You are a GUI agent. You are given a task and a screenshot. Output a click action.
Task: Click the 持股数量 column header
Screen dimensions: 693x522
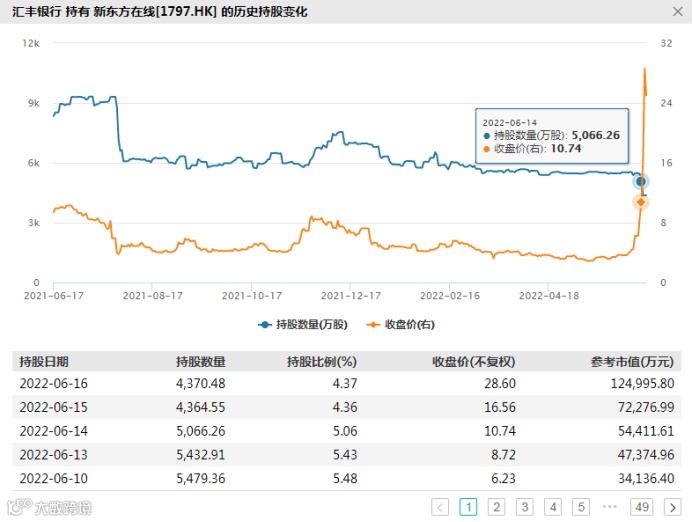[x=201, y=362]
